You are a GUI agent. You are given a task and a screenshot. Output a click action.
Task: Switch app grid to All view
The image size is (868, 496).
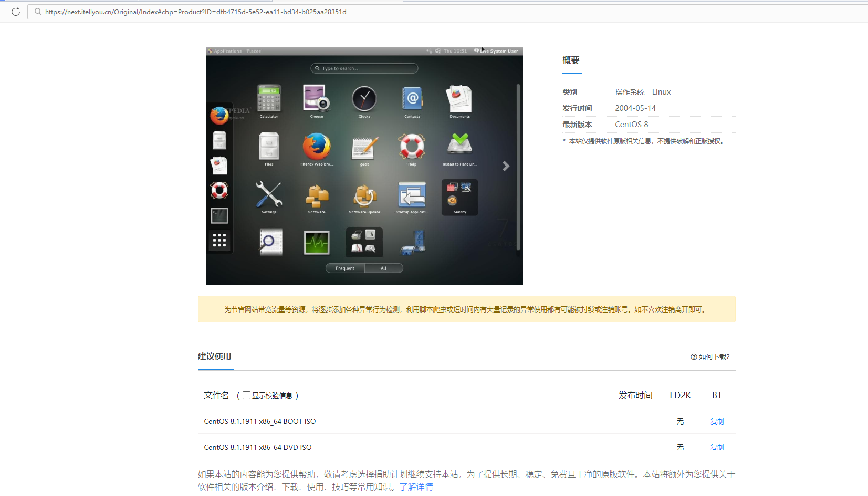(x=383, y=268)
